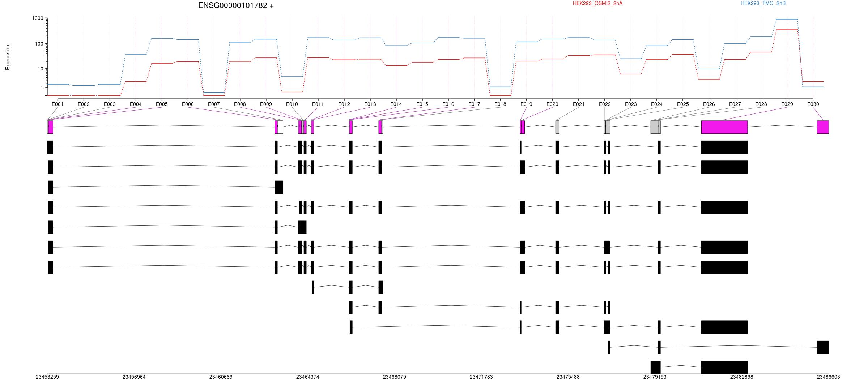The width and height of the screenshot is (868, 383).
Task: Click the E010 exon label
Action: (292, 104)
